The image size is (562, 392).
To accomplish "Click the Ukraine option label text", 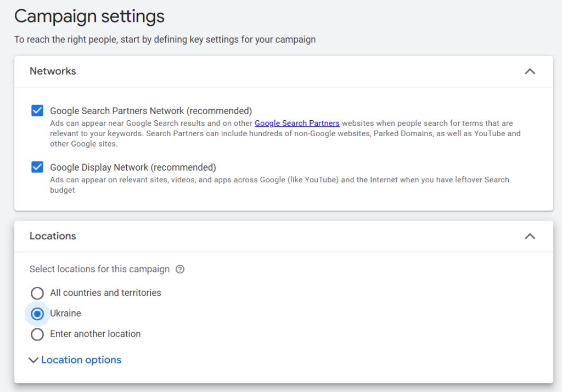I will [65, 313].
